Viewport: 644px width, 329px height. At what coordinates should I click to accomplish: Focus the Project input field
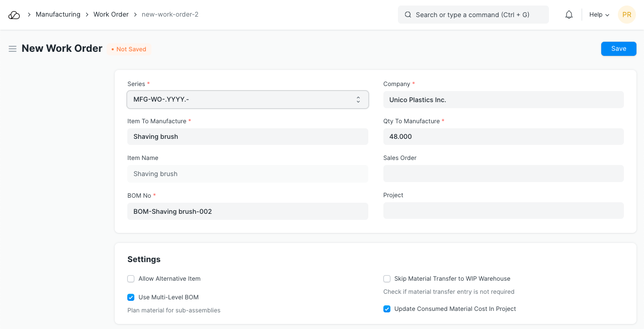[x=503, y=211]
